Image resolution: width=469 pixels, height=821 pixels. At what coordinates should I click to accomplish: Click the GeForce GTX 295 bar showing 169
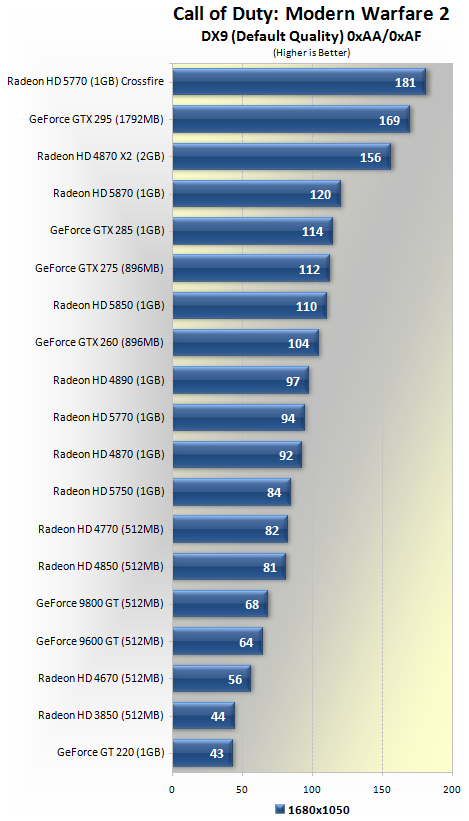291,120
